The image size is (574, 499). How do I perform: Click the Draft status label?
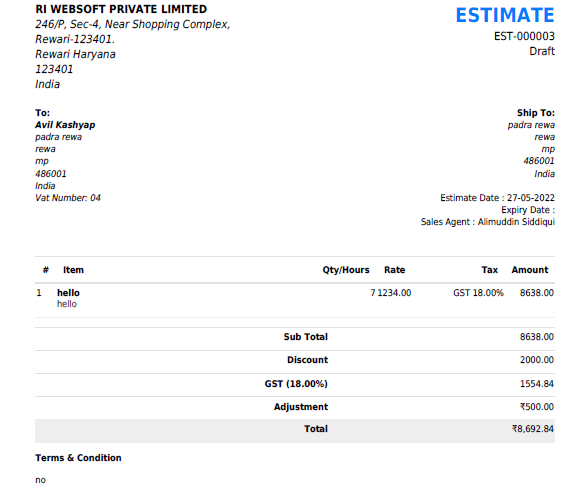(542, 51)
